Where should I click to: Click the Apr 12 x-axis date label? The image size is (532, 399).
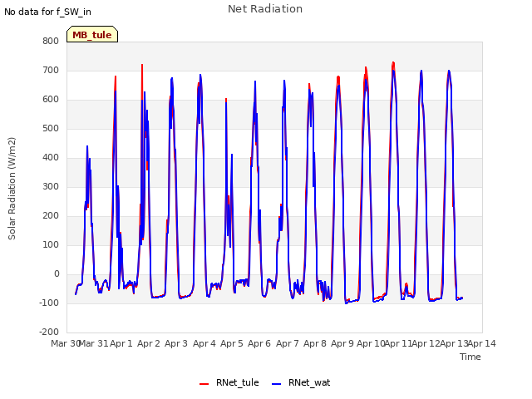point(426,343)
